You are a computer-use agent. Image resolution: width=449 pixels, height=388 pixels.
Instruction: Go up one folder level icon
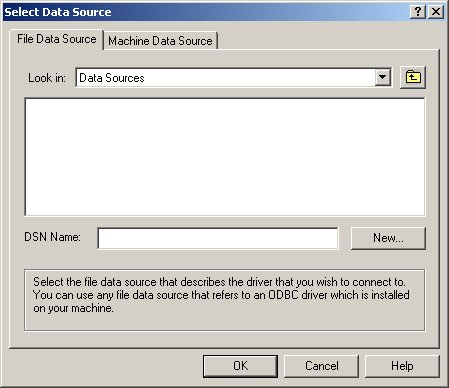[x=413, y=78]
